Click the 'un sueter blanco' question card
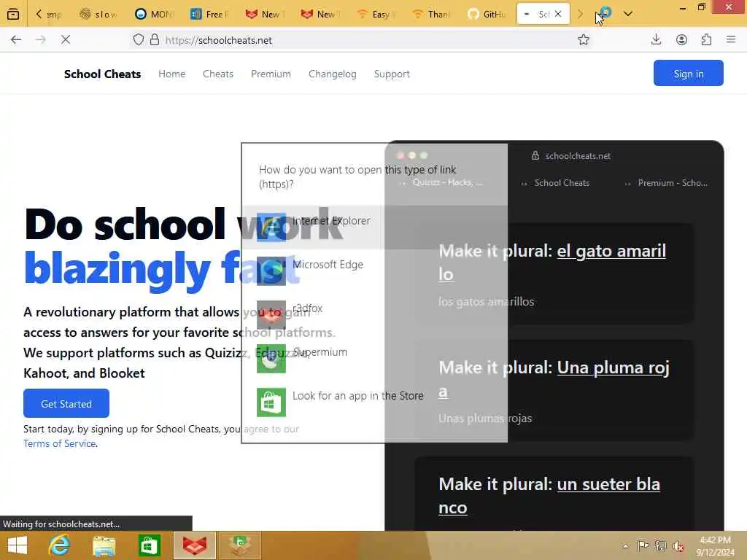 pyautogui.click(x=554, y=494)
